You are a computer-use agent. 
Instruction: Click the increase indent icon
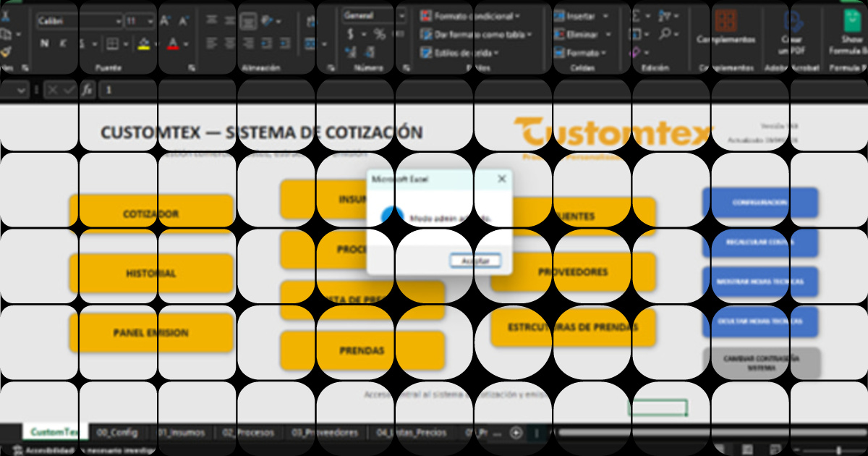tap(284, 44)
